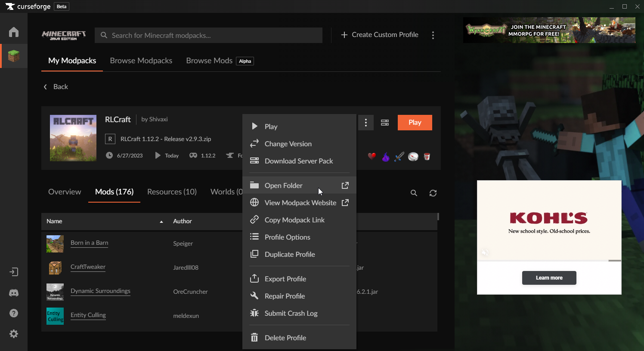Open the Browse Mods tab
644x351 pixels.
pyautogui.click(x=209, y=61)
